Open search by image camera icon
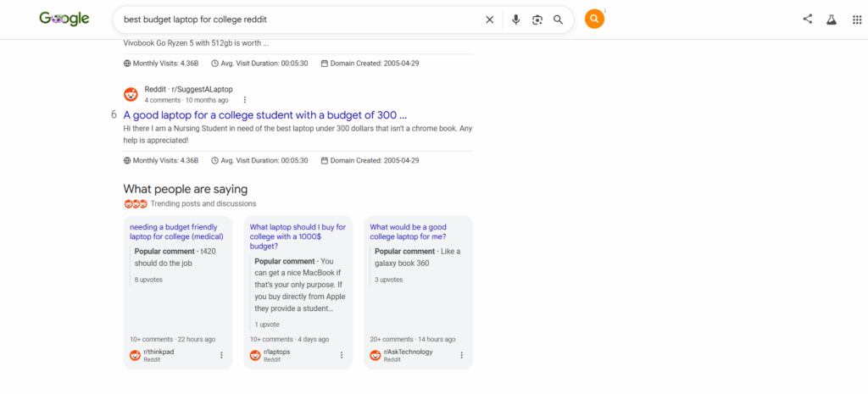 click(x=537, y=20)
